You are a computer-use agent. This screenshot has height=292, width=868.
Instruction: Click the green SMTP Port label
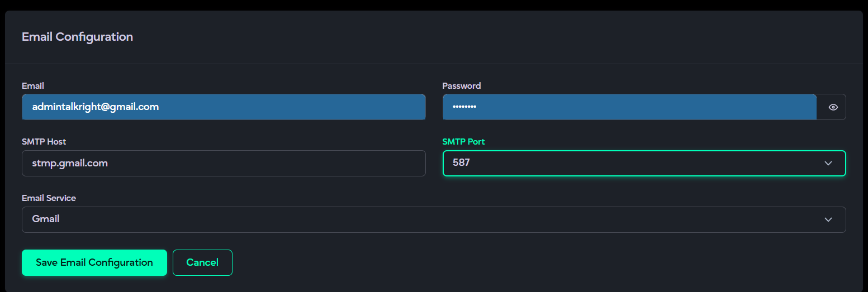tap(463, 142)
